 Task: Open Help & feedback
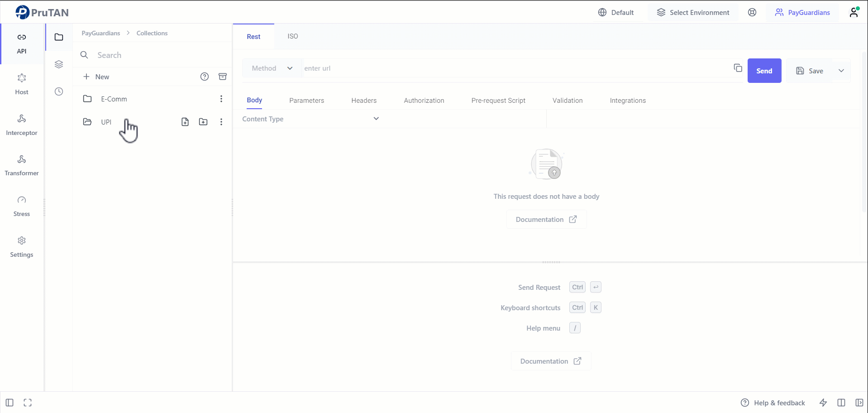pyautogui.click(x=773, y=403)
